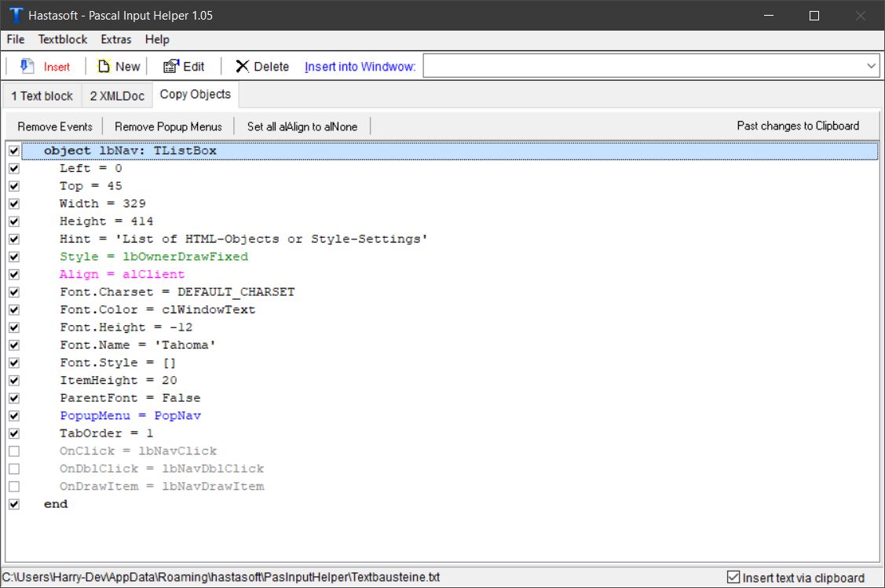Select the 'TabOrder = 1' line
Viewport: 885px width, 588px height.
coord(106,433)
